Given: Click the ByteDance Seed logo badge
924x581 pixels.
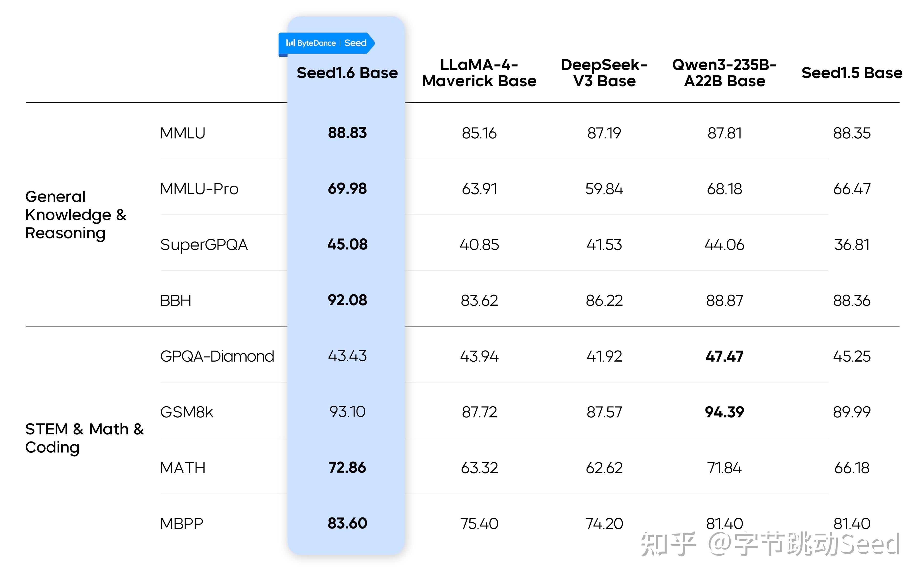Looking at the screenshot, I should [326, 43].
